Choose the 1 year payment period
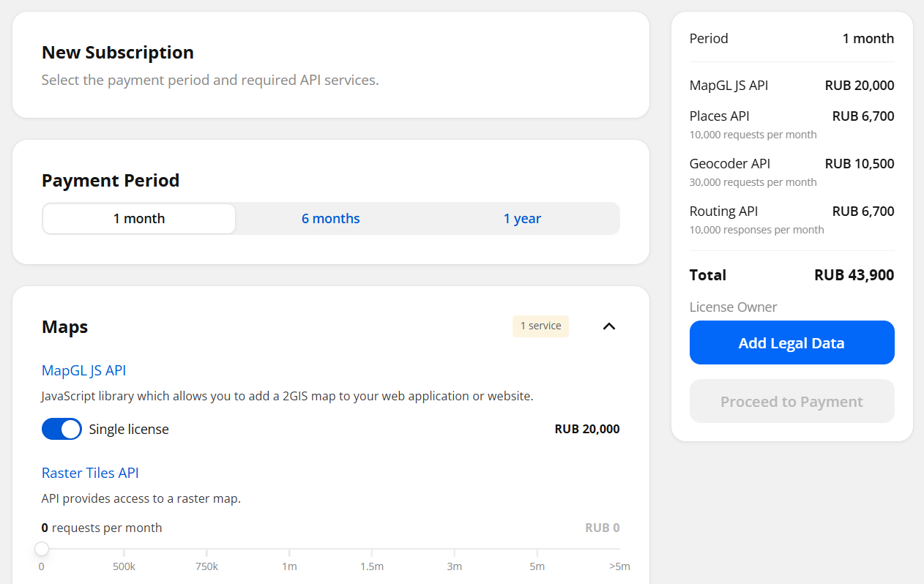This screenshot has width=924, height=584. (522, 219)
